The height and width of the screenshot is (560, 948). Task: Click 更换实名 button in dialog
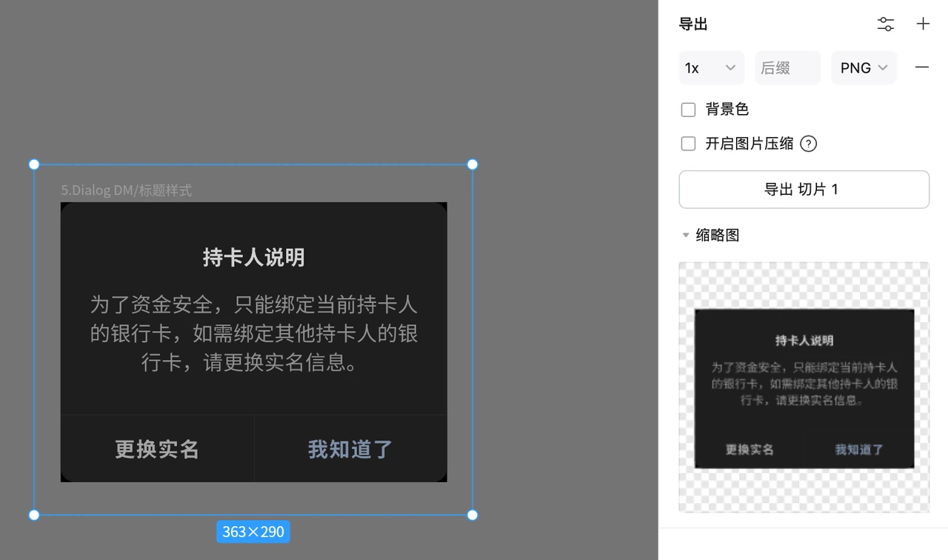tap(157, 449)
